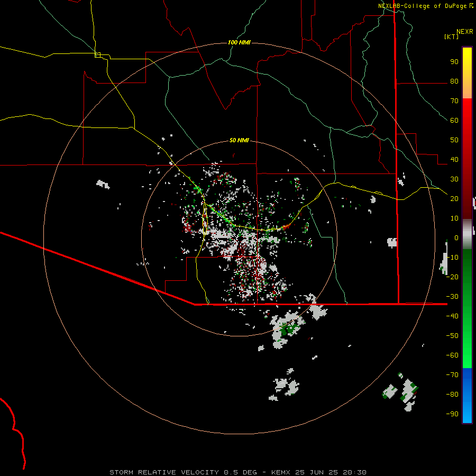Click the yellow top segment of the color bar
Screen dimensions: 476x476
[x=467, y=73]
